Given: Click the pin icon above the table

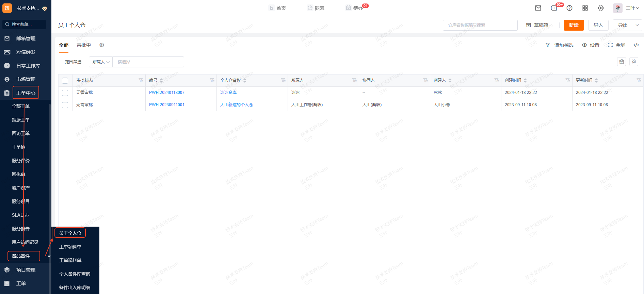Looking at the screenshot, I should click(634, 62).
